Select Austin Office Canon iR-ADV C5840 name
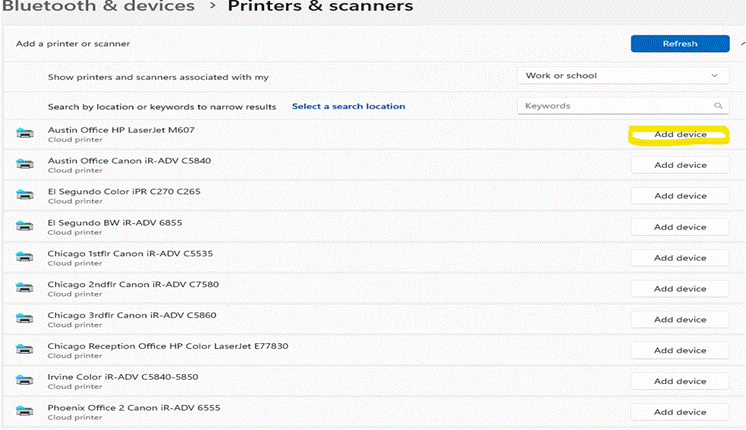The height and width of the screenshot is (430, 746). tap(129, 160)
